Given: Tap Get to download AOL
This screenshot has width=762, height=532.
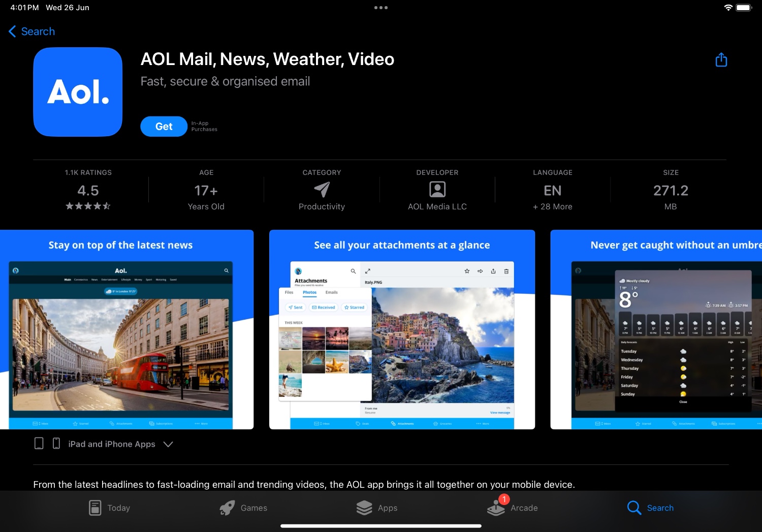Looking at the screenshot, I should [x=164, y=127].
